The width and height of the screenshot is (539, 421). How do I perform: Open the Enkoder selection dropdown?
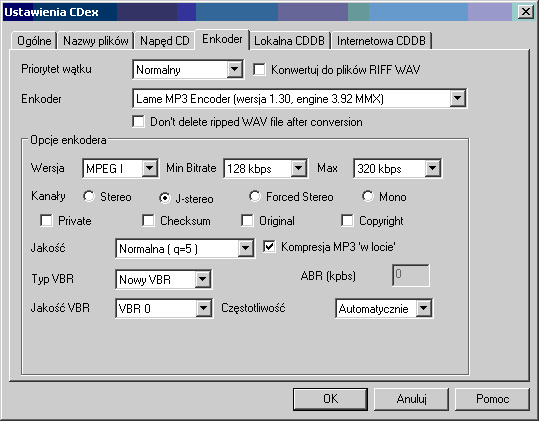pos(299,99)
